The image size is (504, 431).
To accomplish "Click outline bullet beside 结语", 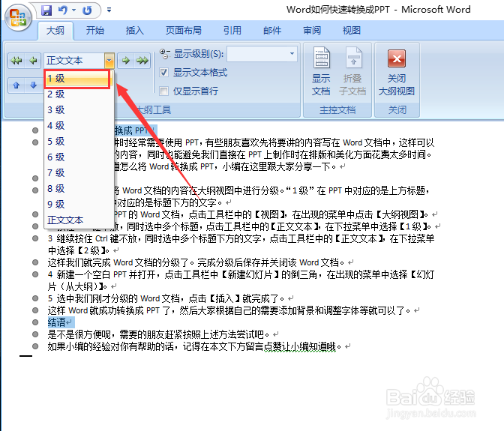I will pyautogui.click(x=35, y=322).
